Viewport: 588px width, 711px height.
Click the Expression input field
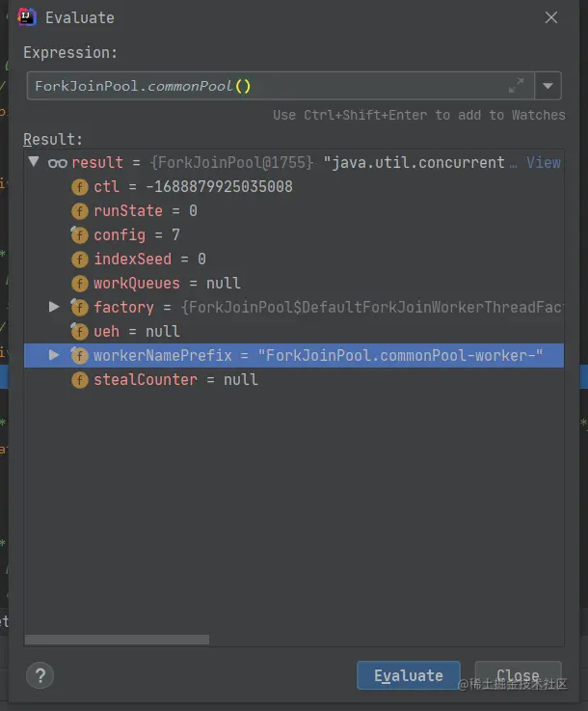[281, 86]
